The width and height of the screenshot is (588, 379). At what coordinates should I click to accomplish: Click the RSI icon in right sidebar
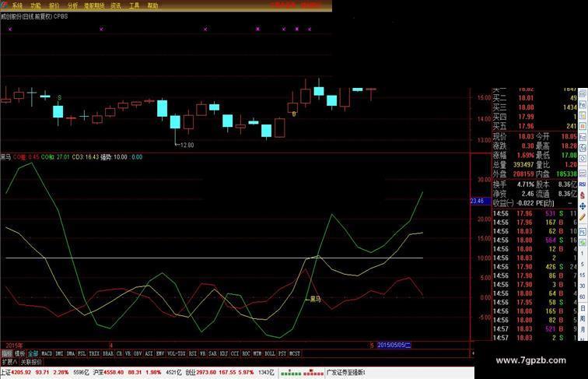[x=583, y=184]
